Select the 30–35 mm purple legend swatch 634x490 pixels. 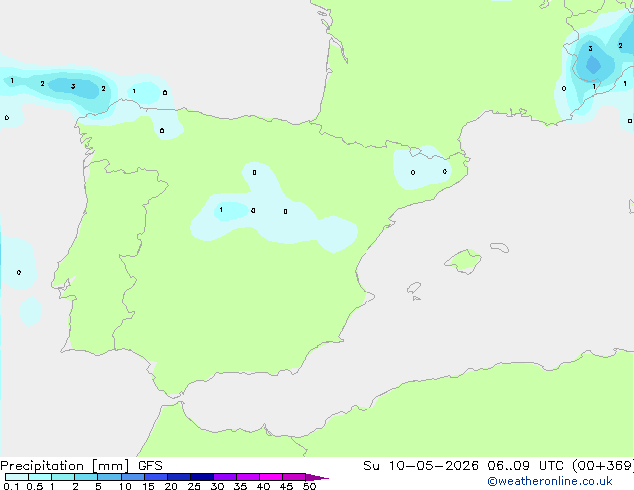click(225, 477)
